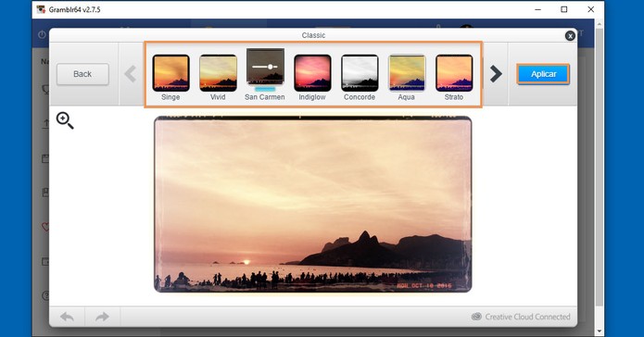Image resolution: width=644 pixels, height=337 pixels.
Task: Show previous filters with left chevron
Action: tap(131, 74)
